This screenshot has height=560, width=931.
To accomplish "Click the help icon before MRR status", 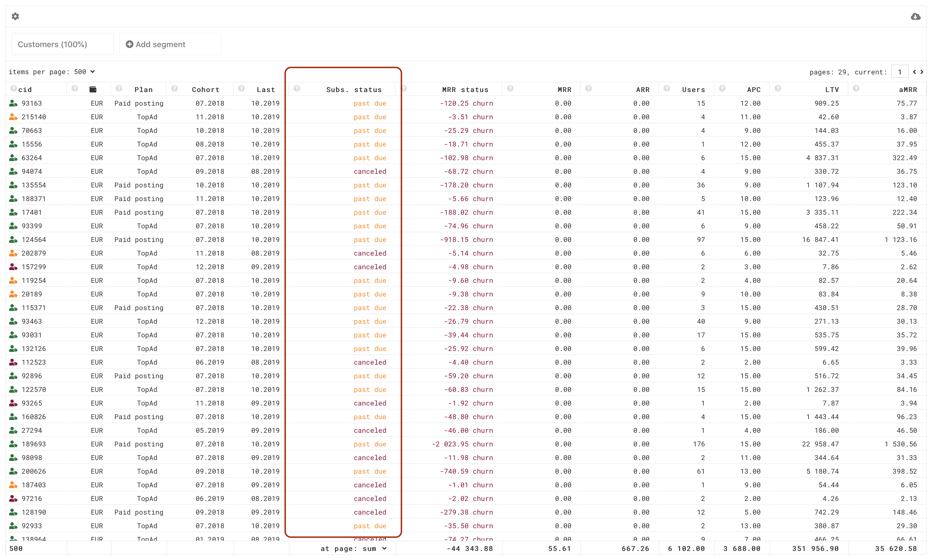I will point(404,89).
